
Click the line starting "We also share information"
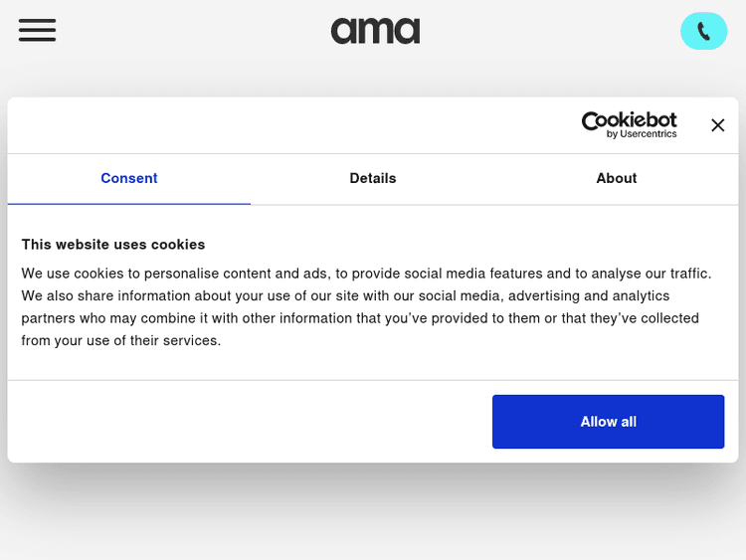[345, 295]
